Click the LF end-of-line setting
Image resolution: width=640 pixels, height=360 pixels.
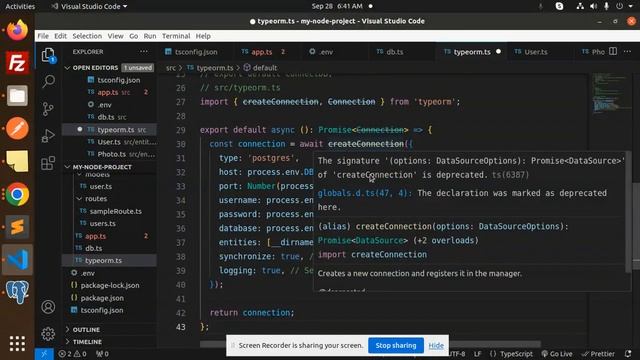[477, 354]
